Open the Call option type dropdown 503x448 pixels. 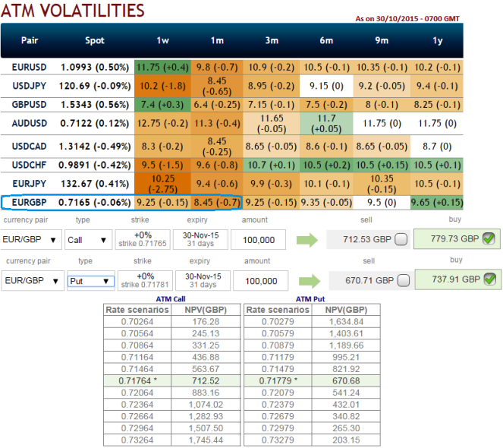pos(88,240)
